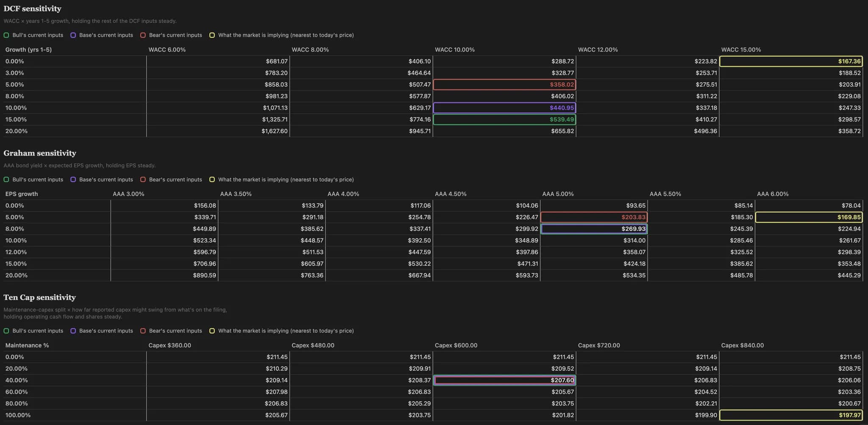Select the DCF cell showing $358.02

(504, 85)
